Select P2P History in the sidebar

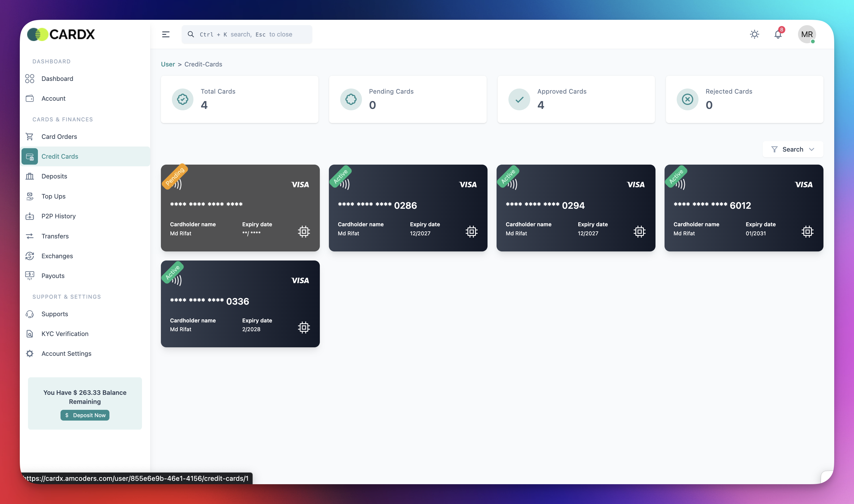click(x=59, y=216)
